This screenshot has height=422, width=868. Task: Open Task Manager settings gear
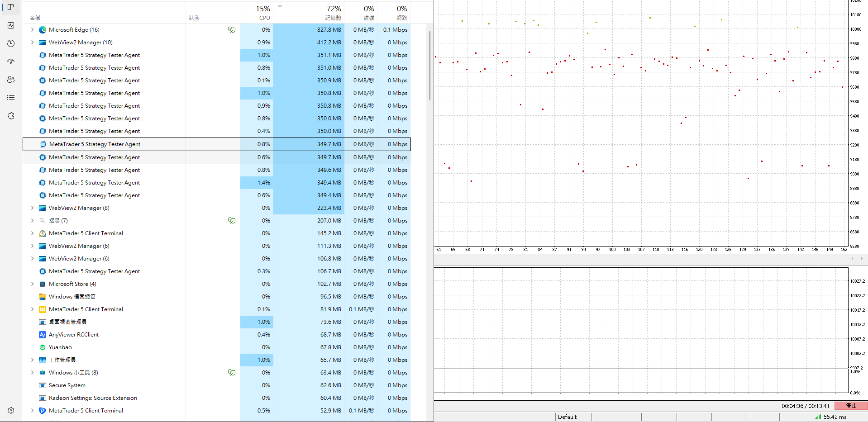pyautogui.click(x=11, y=410)
